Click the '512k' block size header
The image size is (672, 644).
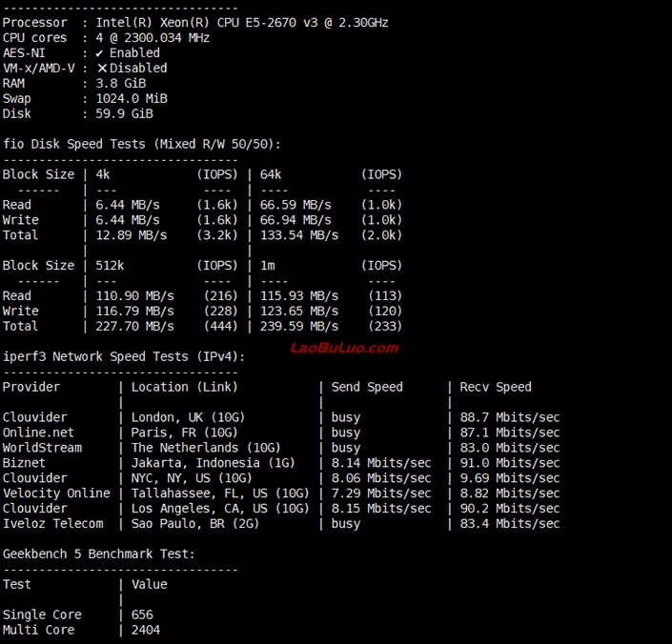[110, 266]
